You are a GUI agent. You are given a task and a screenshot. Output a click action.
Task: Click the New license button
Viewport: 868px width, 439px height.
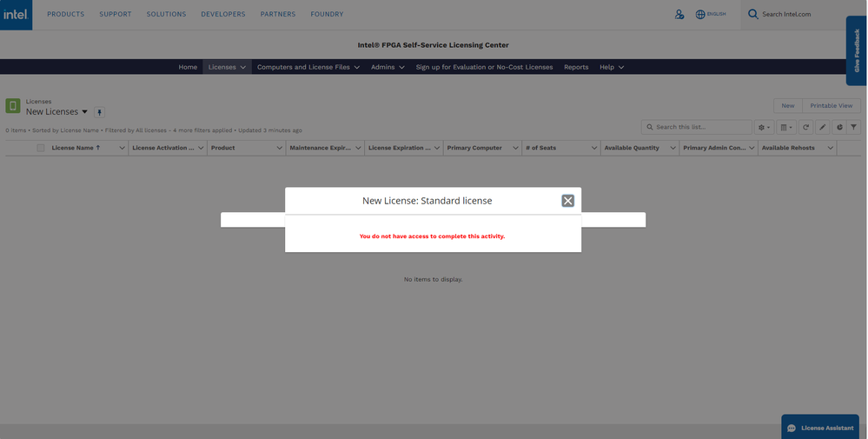788,106
